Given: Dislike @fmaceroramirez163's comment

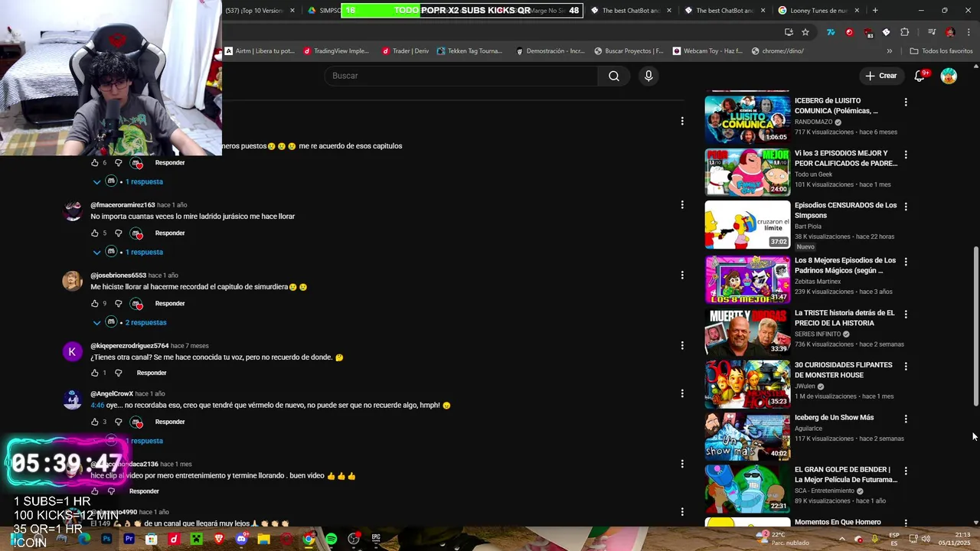Looking at the screenshot, I should point(118,233).
